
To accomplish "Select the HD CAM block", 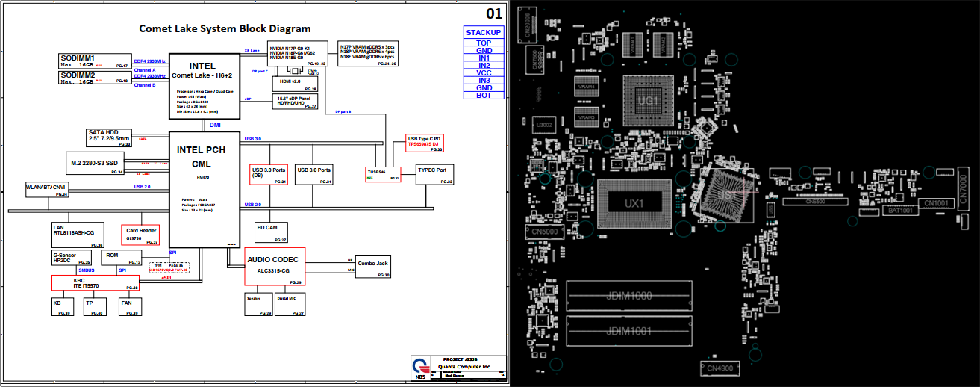I will (272, 232).
